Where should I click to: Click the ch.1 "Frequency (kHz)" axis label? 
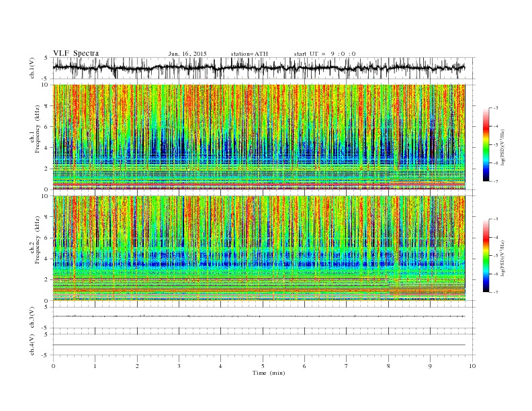point(38,129)
